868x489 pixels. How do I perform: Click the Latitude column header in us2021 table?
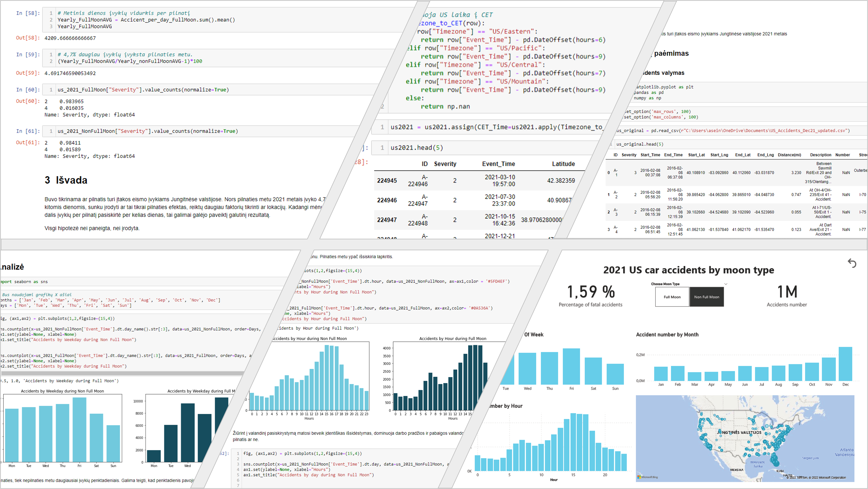(563, 164)
